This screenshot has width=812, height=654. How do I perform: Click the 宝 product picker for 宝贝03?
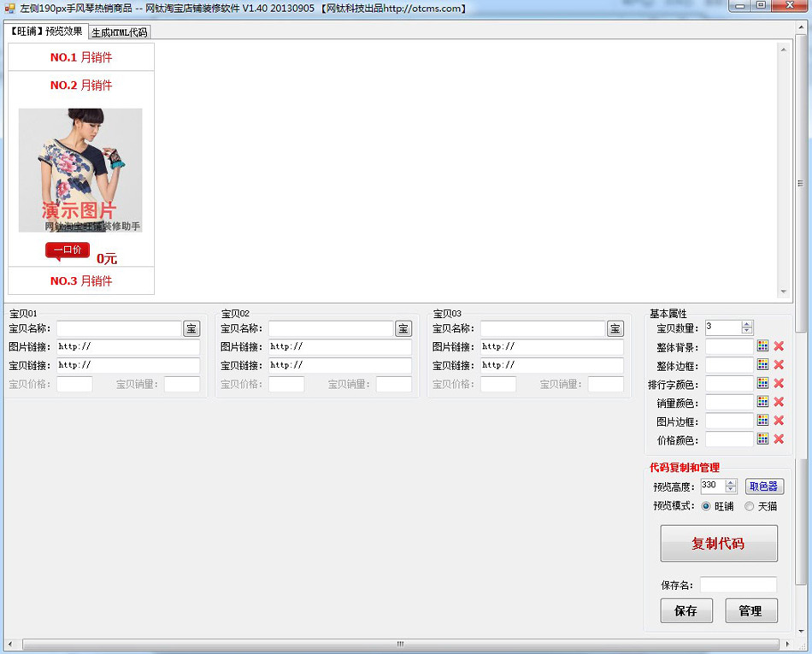click(614, 328)
